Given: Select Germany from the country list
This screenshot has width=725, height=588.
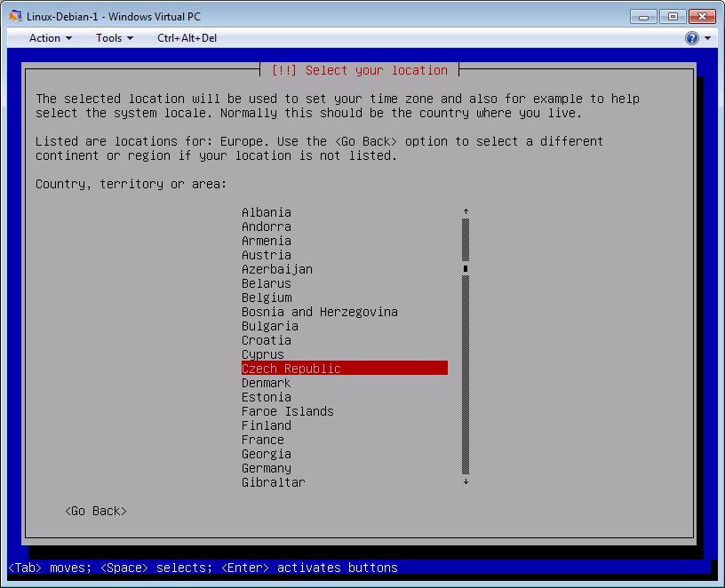Looking at the screenshot, I should (x=267, y=468).
